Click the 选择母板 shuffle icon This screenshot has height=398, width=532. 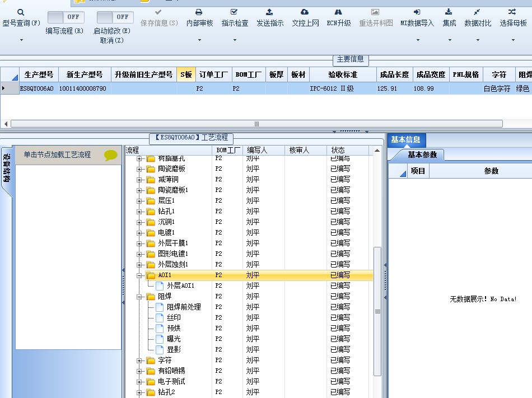pos(512,12)
